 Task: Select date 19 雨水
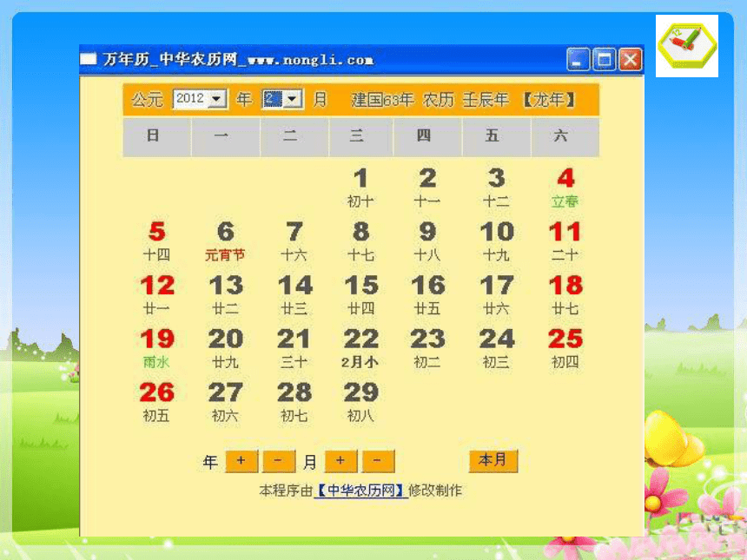click(156, 348)
